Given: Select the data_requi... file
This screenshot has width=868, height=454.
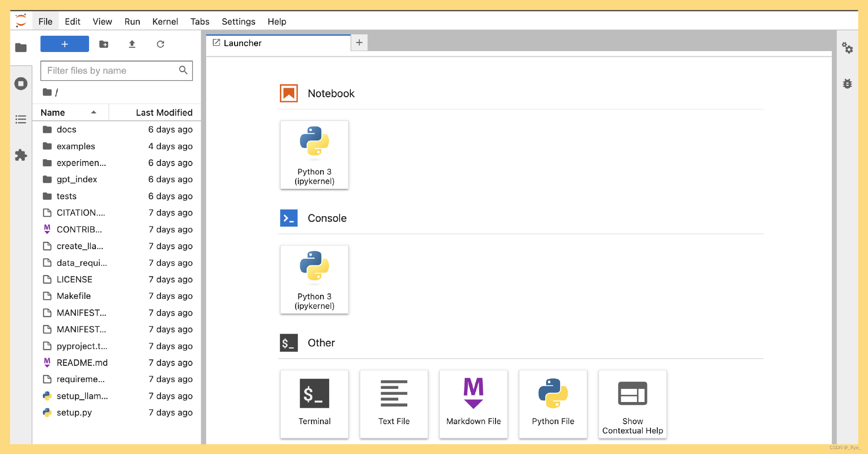Looking at the screenshot, I should pyautogui.click(x=117, y=263).
